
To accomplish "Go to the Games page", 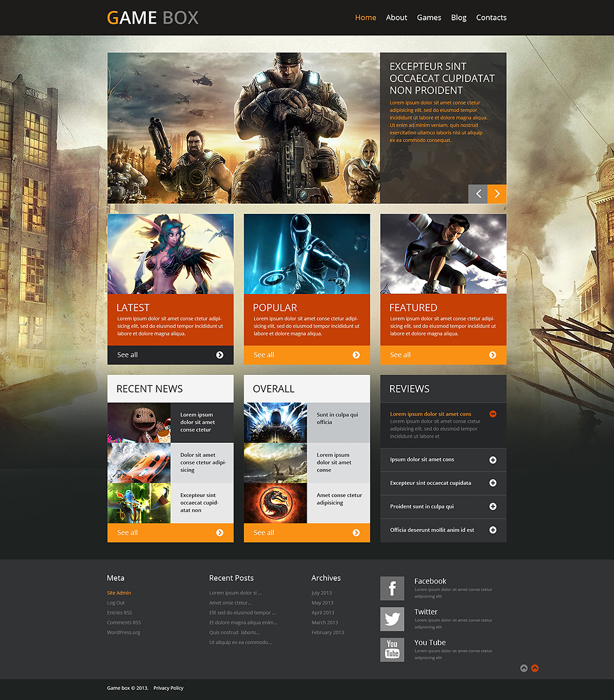I will 429,17.
